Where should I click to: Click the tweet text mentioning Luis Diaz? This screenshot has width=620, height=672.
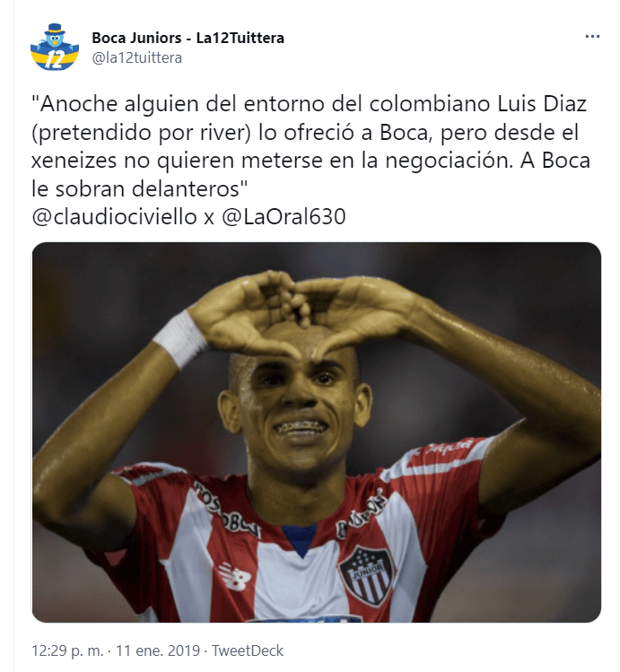pyautogui.click(x=310, y=146)
